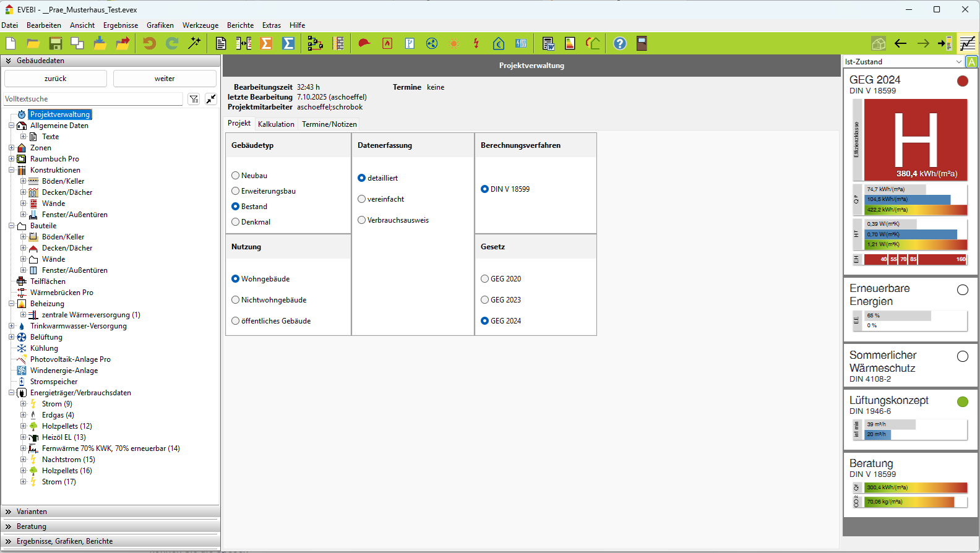Click the red hard hat icon
The height and width of the screenshot is (553, 980).
[x=364, y=43]
